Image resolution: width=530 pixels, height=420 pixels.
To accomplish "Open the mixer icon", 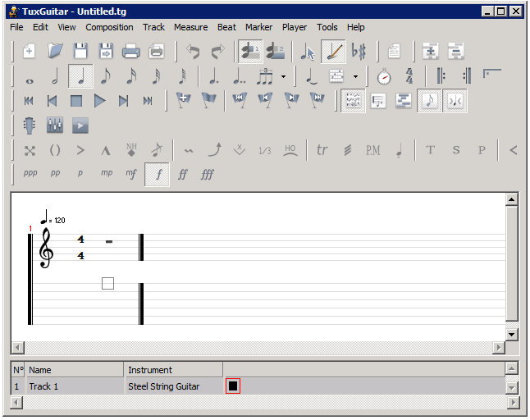I will coord(55,126).
